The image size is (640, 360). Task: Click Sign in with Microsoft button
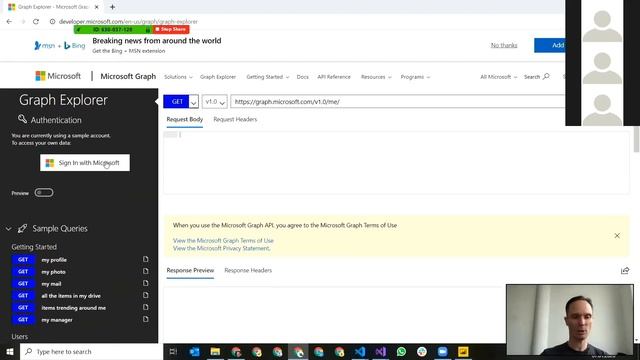coord(85,163)
